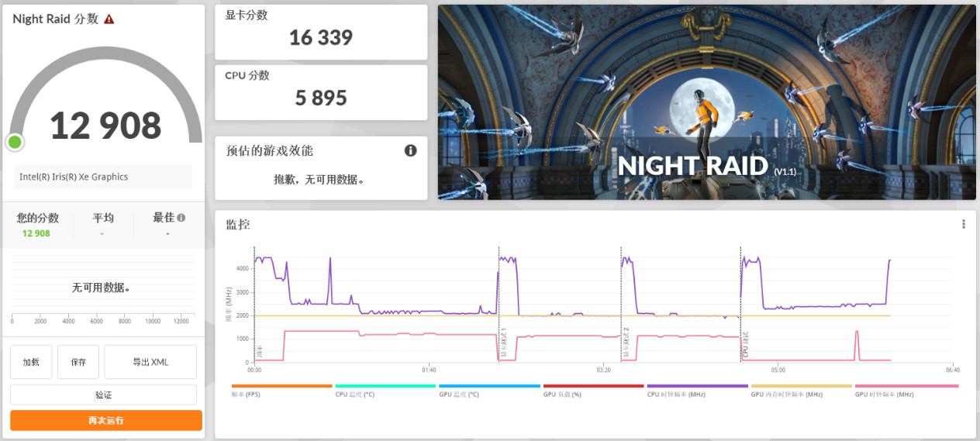The height and width of the screenshot is (441, 980).
Task: Click the 最佳 score column heading
Action: (164, 219)
